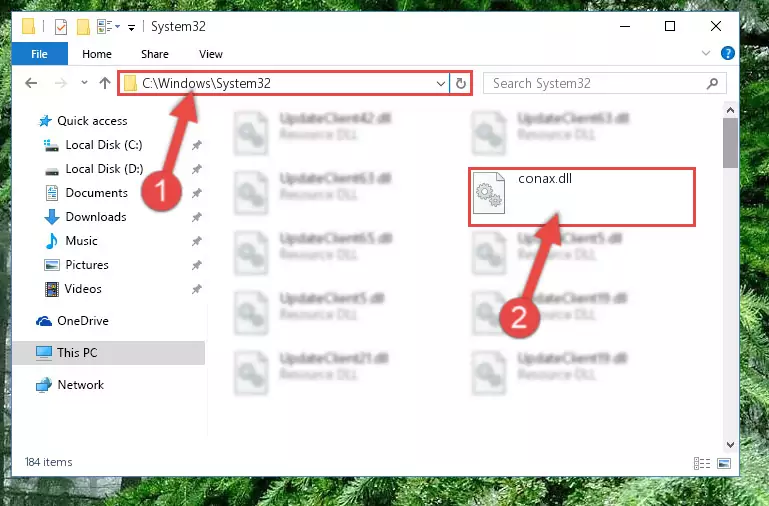This screenshot has width=769, height=506.
Task: Click the OneDrive cloud icon
Action: [x=44, y=321]
